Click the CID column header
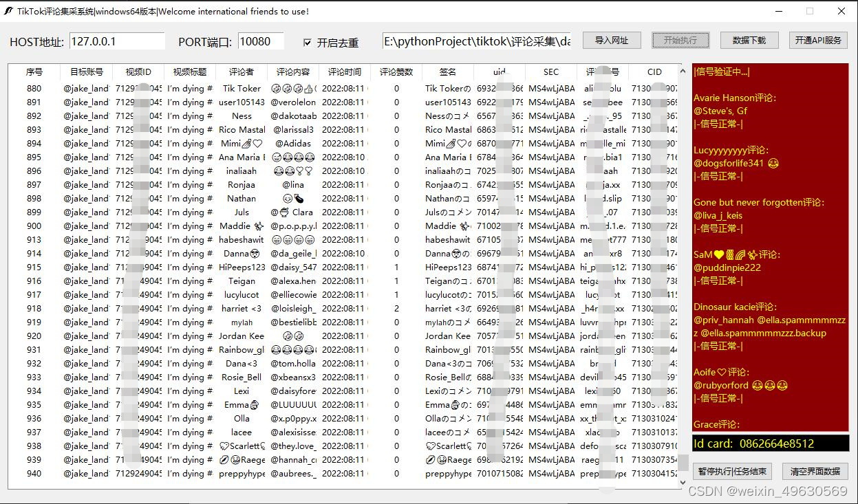The height and width of the screenshot is (504, 858). [654, 72]
